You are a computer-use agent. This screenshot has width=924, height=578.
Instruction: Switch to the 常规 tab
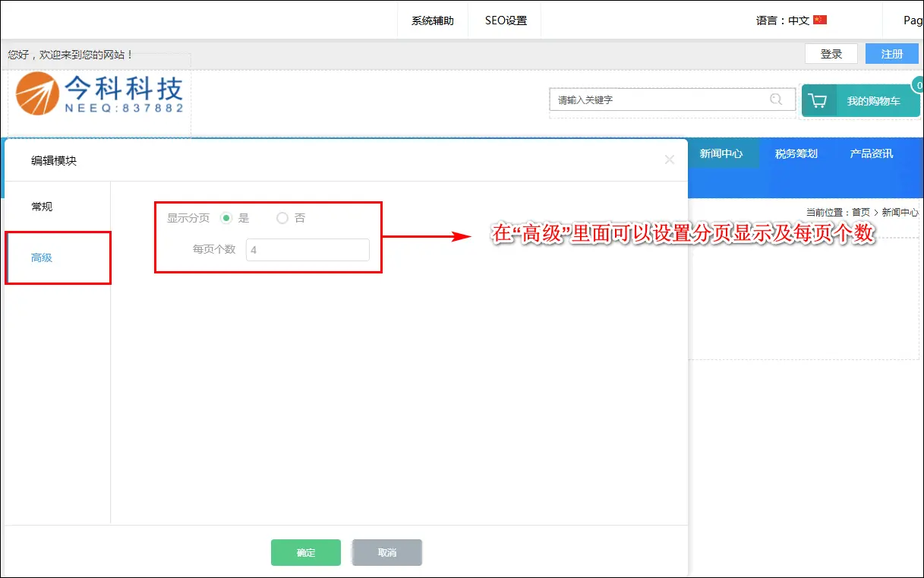pyautogui.click(x=42, y=207)
